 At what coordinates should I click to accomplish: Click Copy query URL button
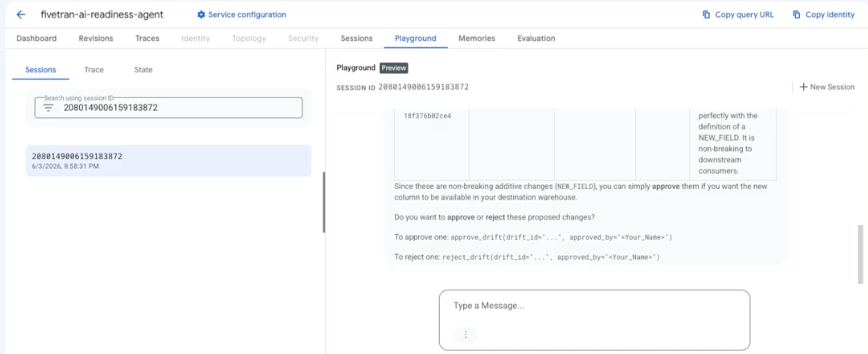click(738, 15)
